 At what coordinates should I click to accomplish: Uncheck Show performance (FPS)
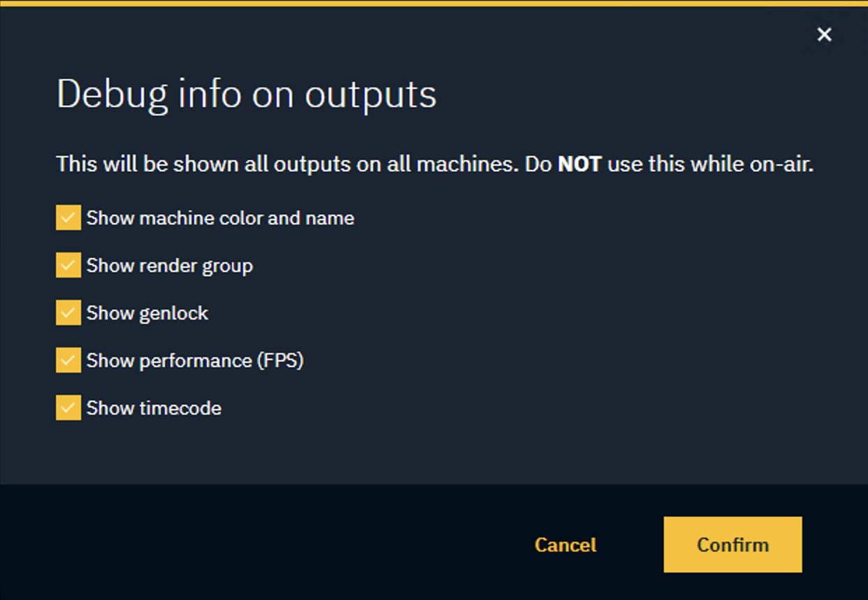coord(67,360)
